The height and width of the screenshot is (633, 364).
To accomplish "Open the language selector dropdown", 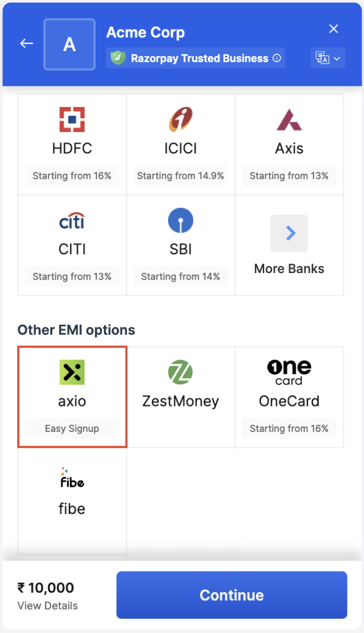I will (328, 58).
